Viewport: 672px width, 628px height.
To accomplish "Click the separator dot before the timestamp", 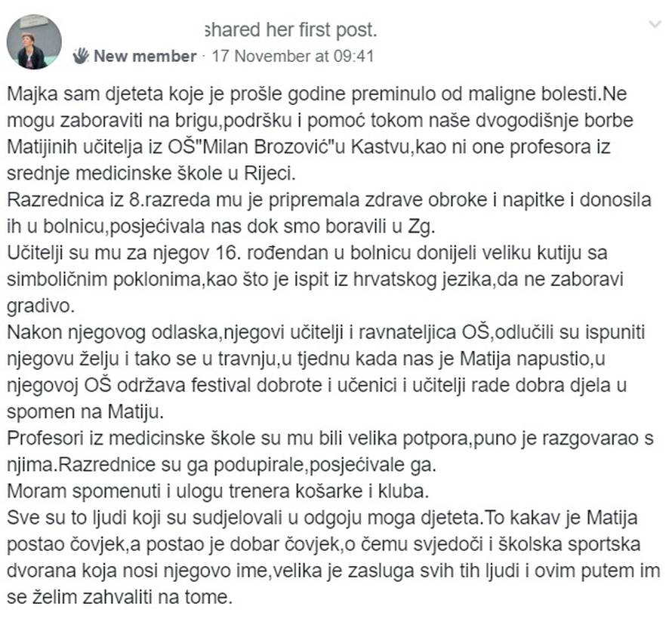I will (202, 56).
